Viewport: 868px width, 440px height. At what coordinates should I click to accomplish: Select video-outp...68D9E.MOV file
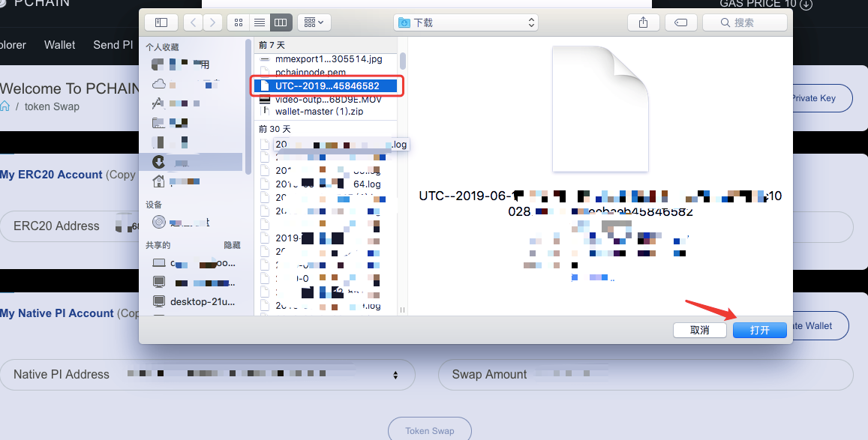coord(326,100)
